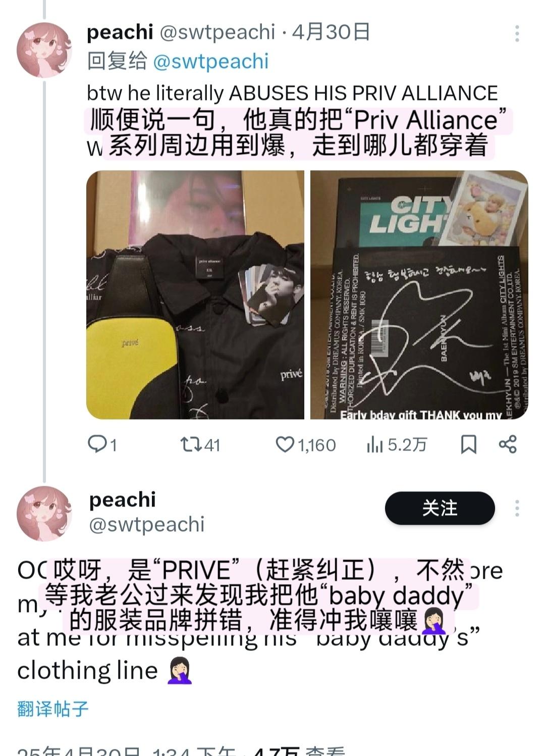Open the 4月30日 post timestamp
Image resolution: width=545 pixels, height=756 pixels.
coord(331,32)
